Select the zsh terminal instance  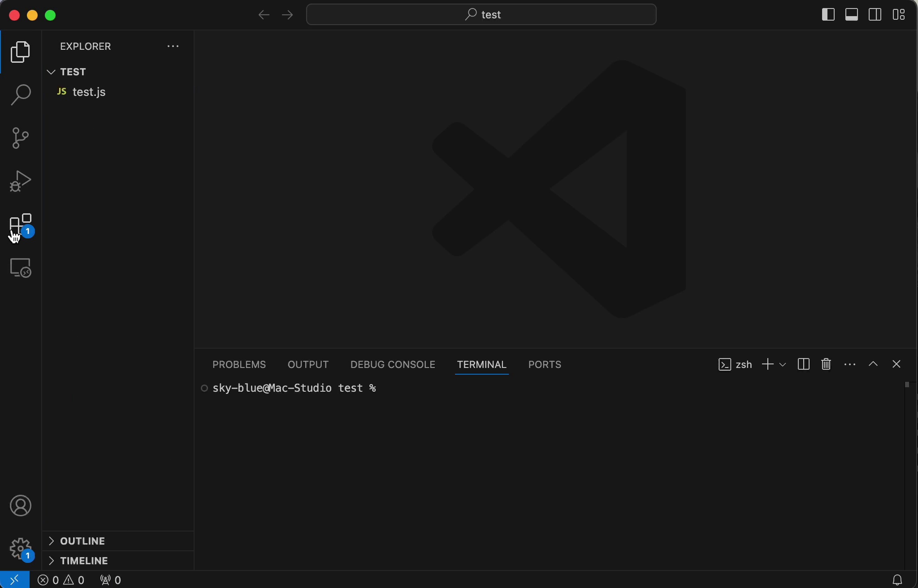point(736,364)
